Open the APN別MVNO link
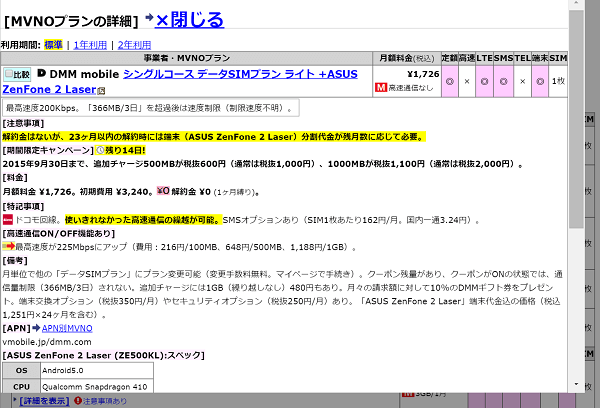This screenshot has height=408, width=600. [67, 328]
